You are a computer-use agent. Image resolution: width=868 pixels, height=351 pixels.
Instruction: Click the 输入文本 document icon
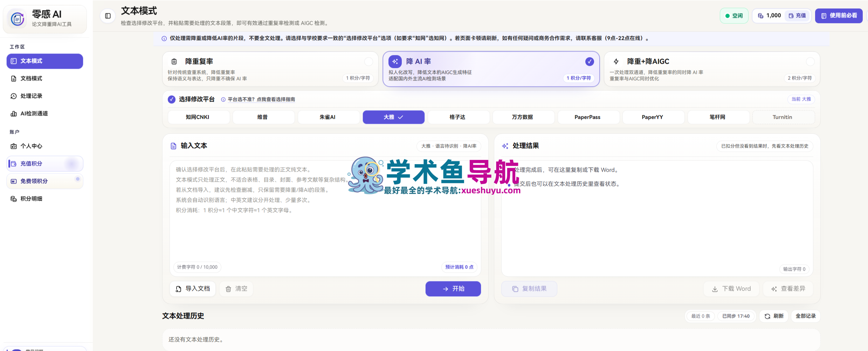173,146
